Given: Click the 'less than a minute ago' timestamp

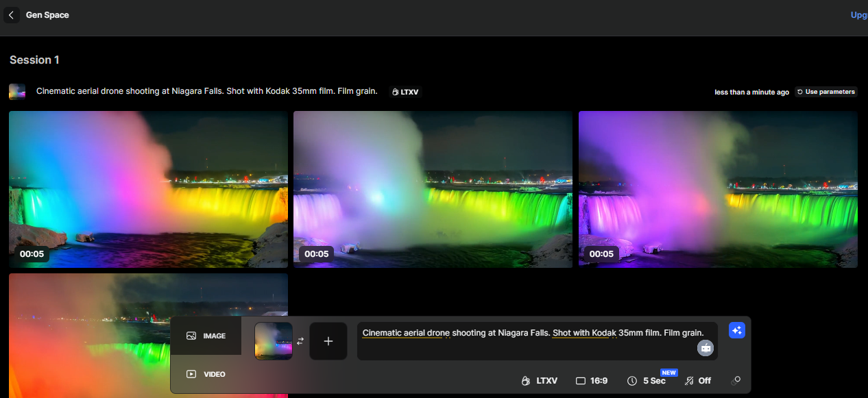Looking at the screenshot, I should [x=751, y=92].
